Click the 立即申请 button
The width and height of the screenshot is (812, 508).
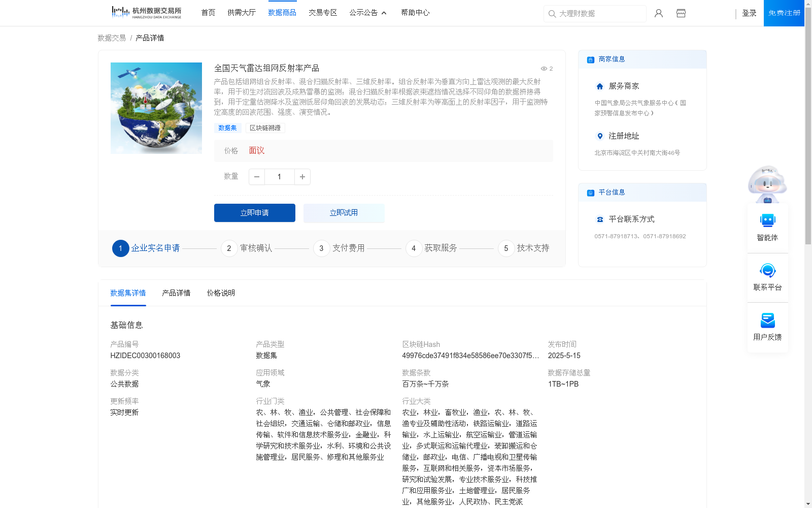(254, 213)
